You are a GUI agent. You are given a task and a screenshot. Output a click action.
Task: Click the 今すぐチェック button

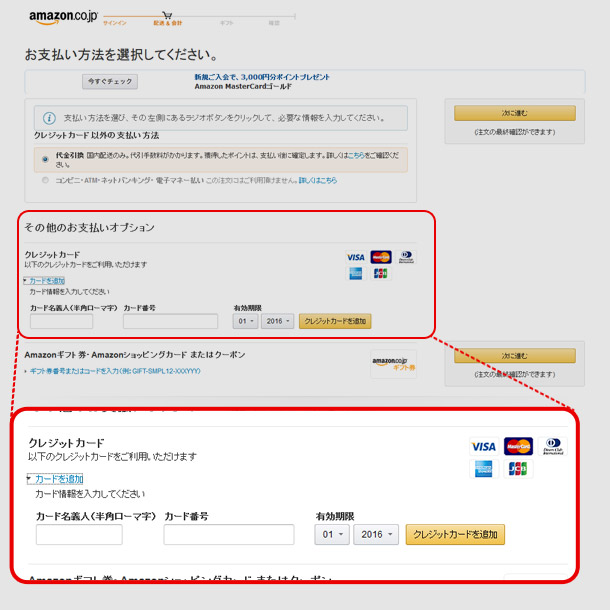[x=110, y=82]
